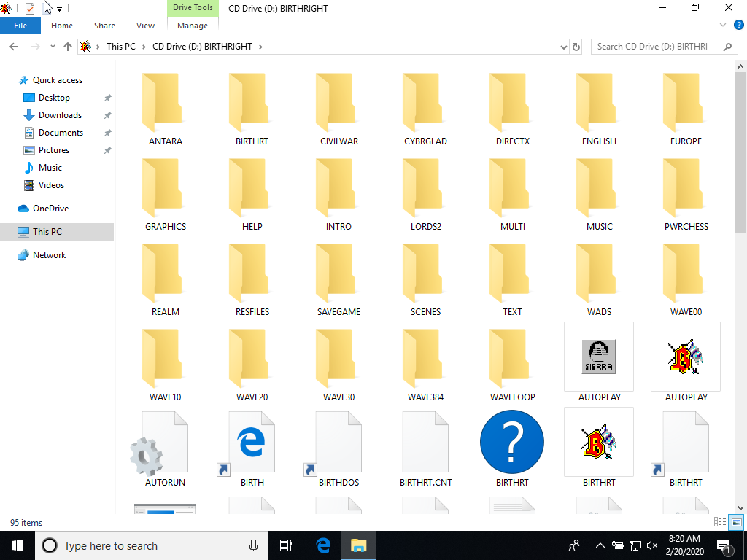Screen dimensions: 747x560
Task: Select the BIRTH Edge shortcut file
Action: pyautogui.click(x=252, y=451)
